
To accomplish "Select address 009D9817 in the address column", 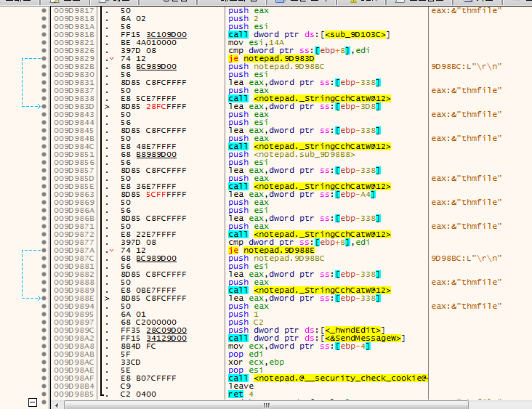I will (x=74, y=10).
